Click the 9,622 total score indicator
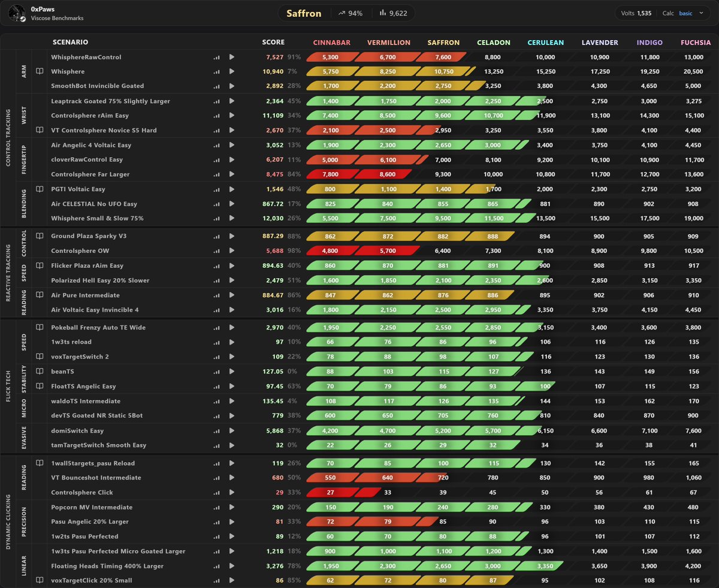719x588 pixels. tap(394, 13)
